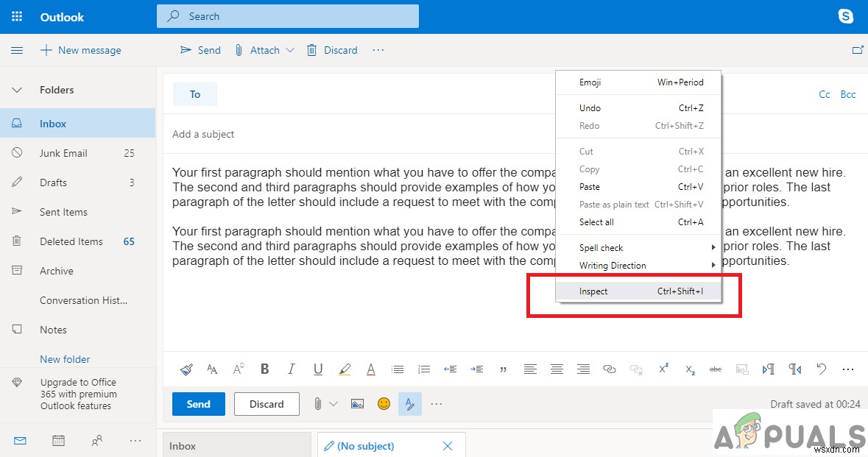This screenshot has height=457, width=868.
Task: Select the Format Painter tool
Action: click(186, 369)
